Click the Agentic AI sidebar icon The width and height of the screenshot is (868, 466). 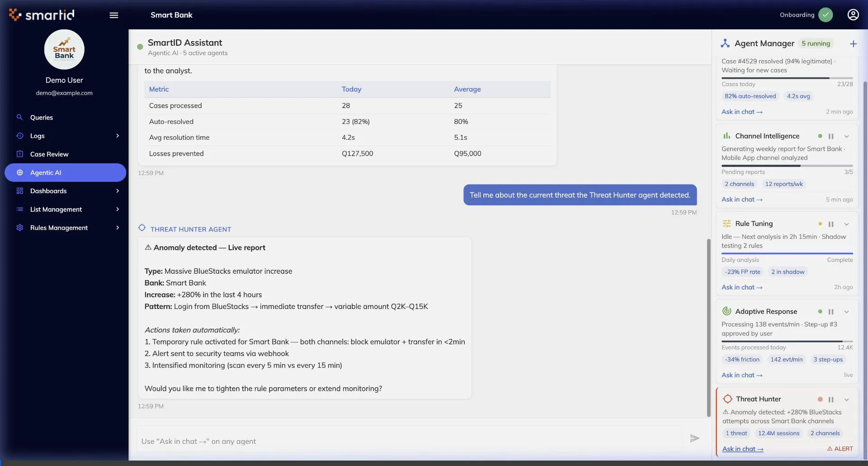19,172
